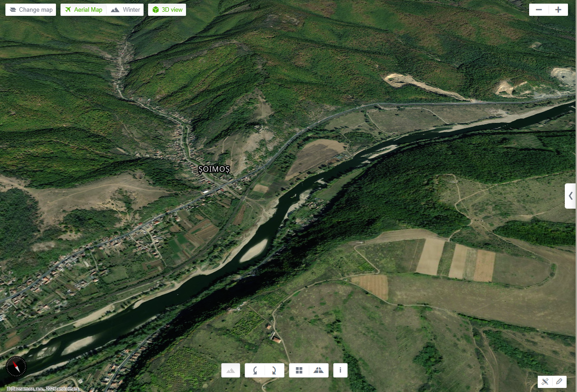Viewport: 577px width, 392px height.
Task: Select the Aerial Map tab
Action: coord(84,10)
